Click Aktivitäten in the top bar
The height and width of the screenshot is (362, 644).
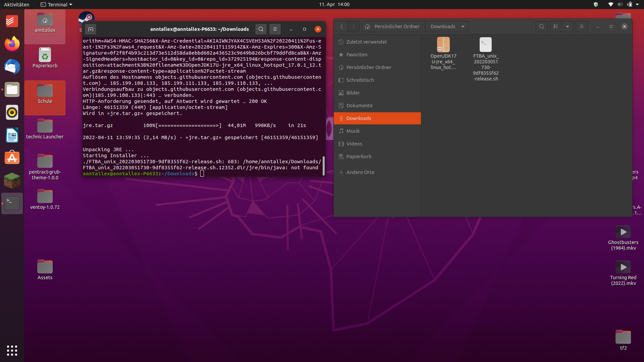16,4
